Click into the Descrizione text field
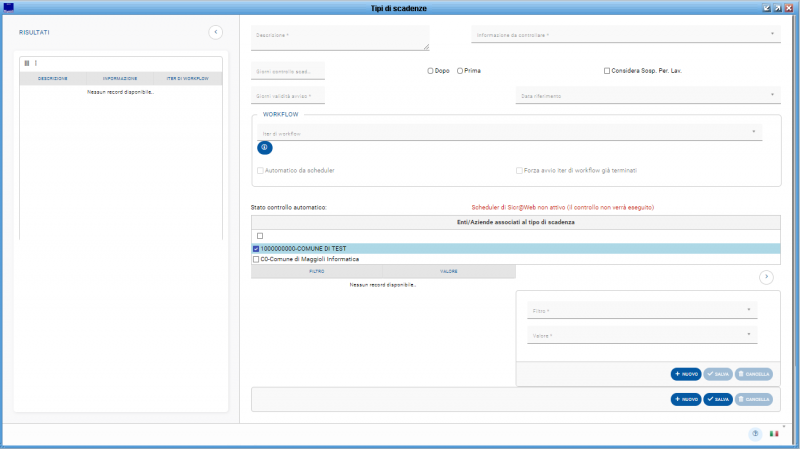This screenshot has width=800, height=449. 340,38
